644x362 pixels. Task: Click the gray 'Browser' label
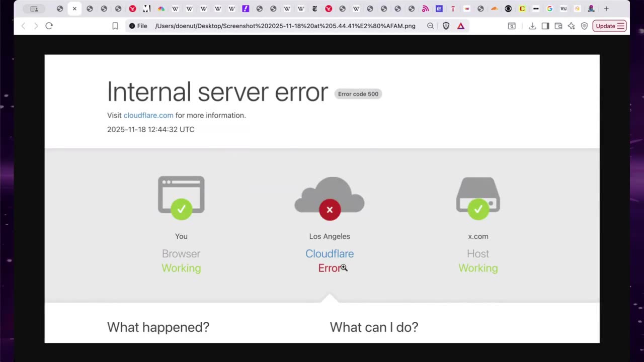181,254
